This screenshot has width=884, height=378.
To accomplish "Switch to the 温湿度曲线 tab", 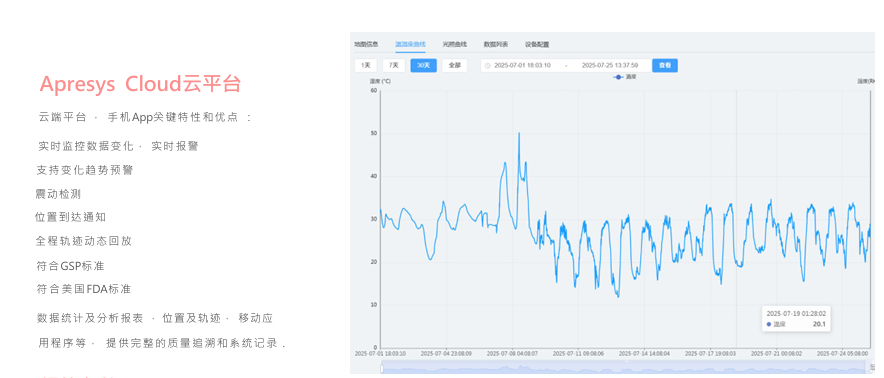I will pos(410,44).
